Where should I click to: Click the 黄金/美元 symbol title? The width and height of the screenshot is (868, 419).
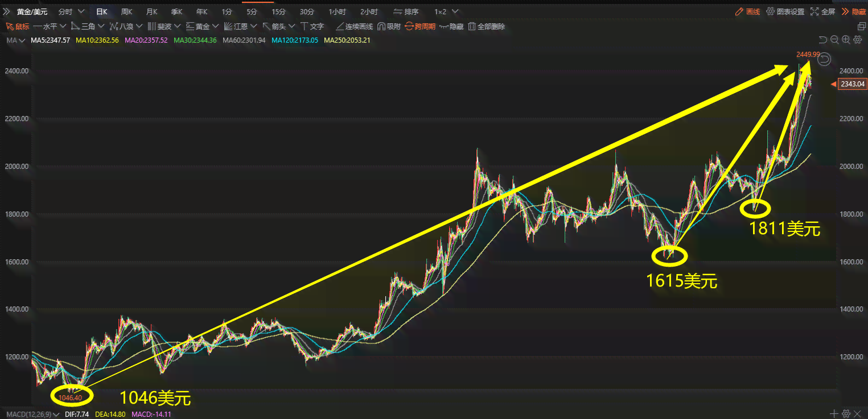[32, 11]
